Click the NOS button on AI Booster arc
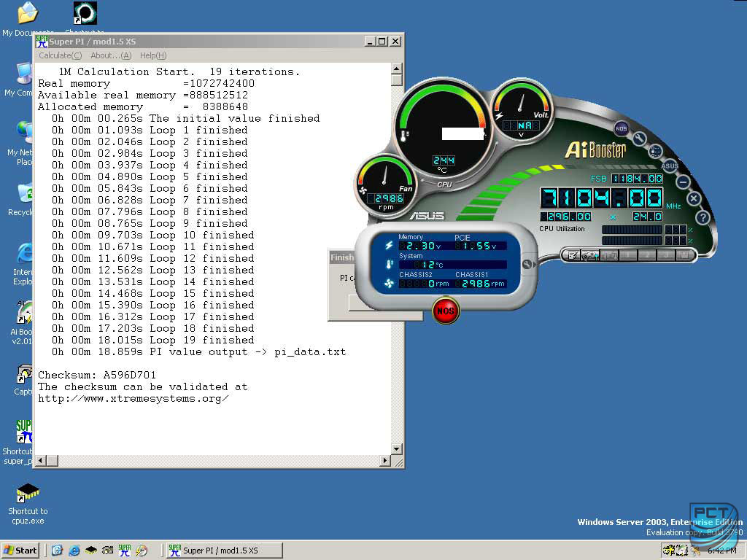Image resolution: width=747 pixels, height=560 pixels. pyautogui.click(x=622, y=128)
